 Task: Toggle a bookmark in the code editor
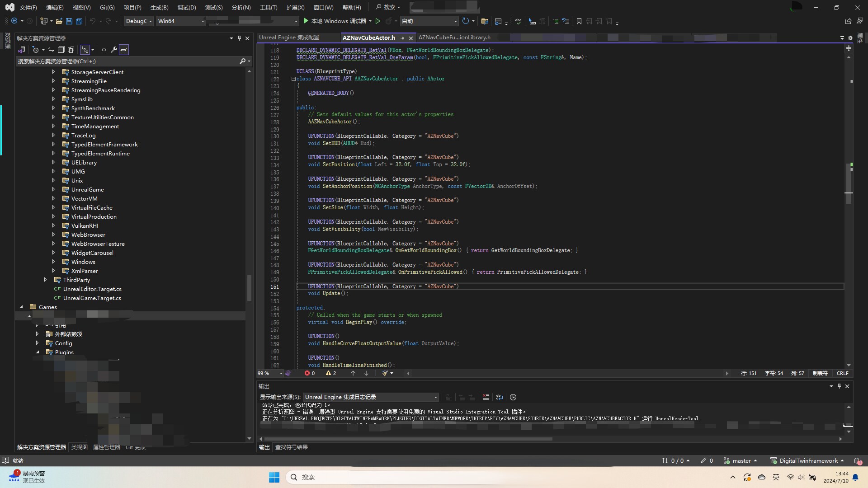point(579,21)
